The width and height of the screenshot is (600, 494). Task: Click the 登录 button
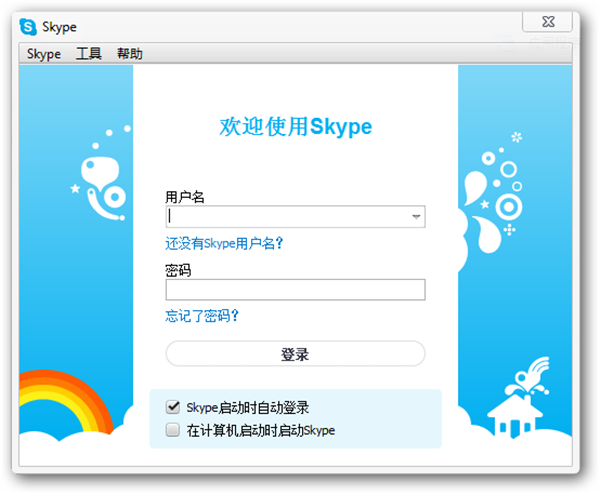(295, 354)
